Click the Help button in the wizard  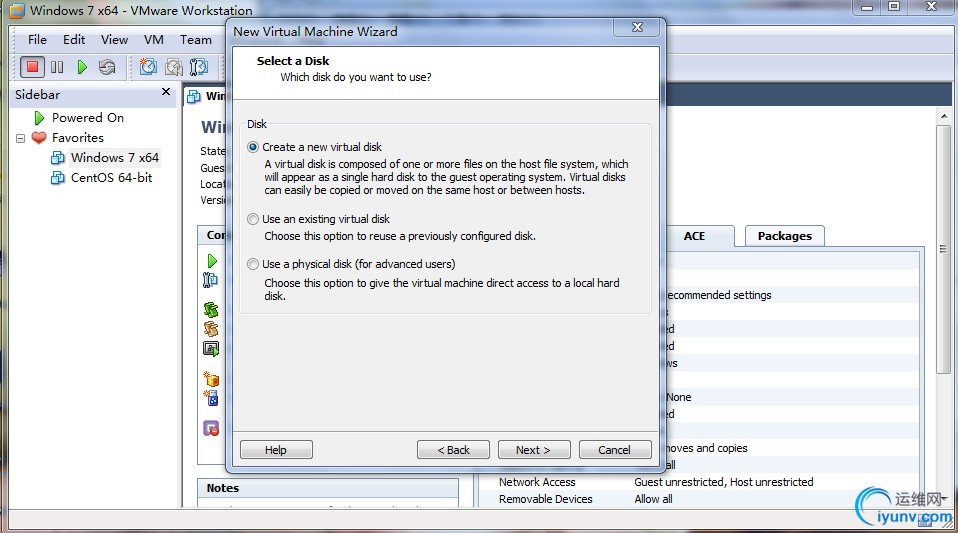(x=276, y=450)
